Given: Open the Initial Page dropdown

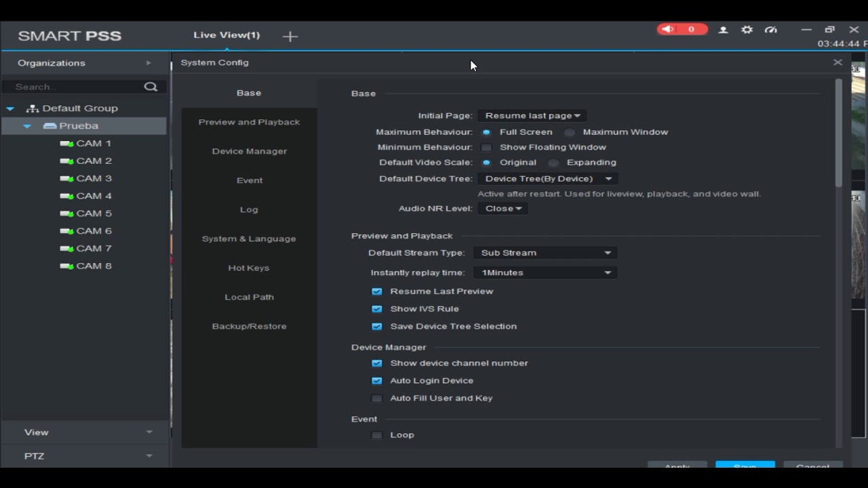Looking at the screenshot, I should 532,116.
